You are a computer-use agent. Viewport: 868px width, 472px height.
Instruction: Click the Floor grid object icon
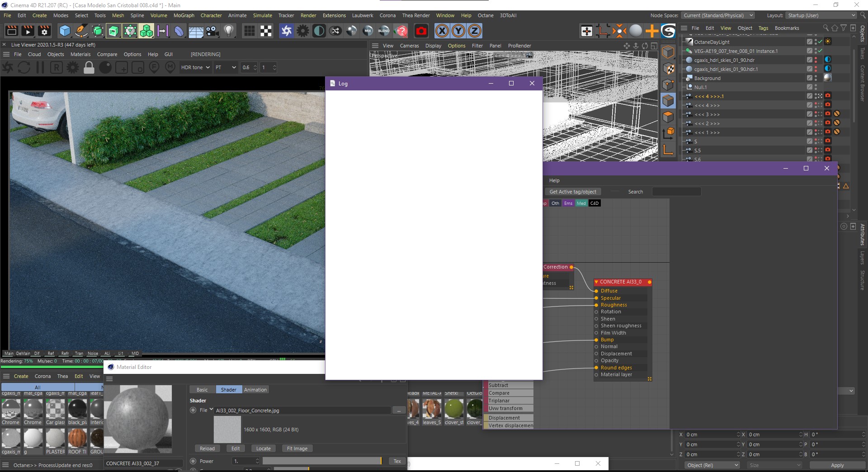[x=196, y=31]
